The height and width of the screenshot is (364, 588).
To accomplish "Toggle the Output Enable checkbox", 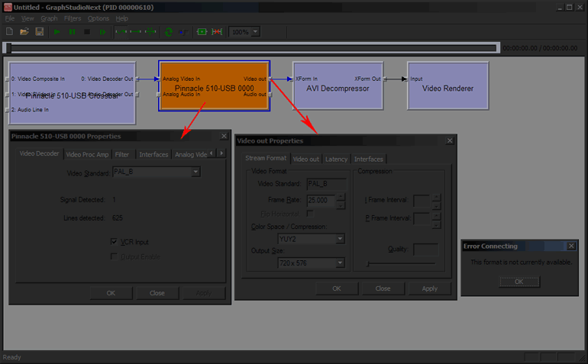I will 114,256.
